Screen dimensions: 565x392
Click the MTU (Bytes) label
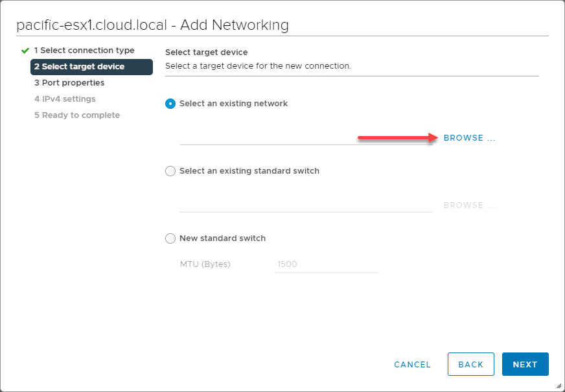205,264
